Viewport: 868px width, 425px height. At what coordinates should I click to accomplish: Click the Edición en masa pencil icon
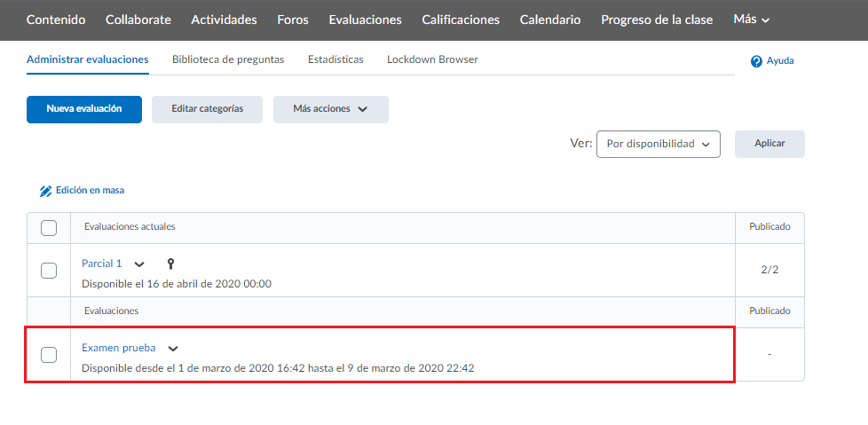pyautogui.click(x=46, y=191)
